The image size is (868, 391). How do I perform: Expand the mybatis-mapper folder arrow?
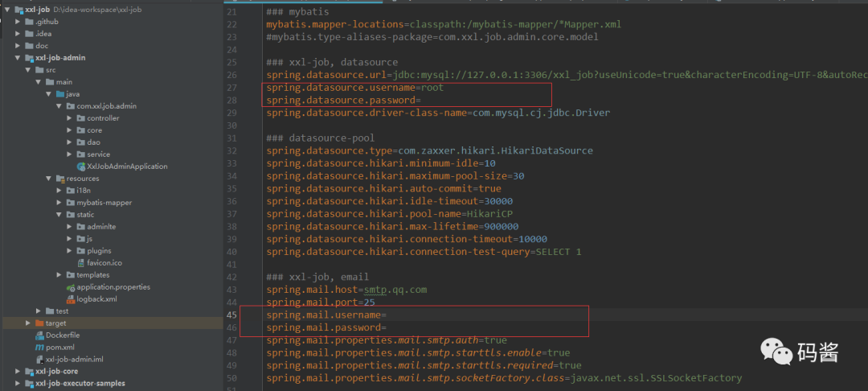pyautogui.click(x=59, y=203)
